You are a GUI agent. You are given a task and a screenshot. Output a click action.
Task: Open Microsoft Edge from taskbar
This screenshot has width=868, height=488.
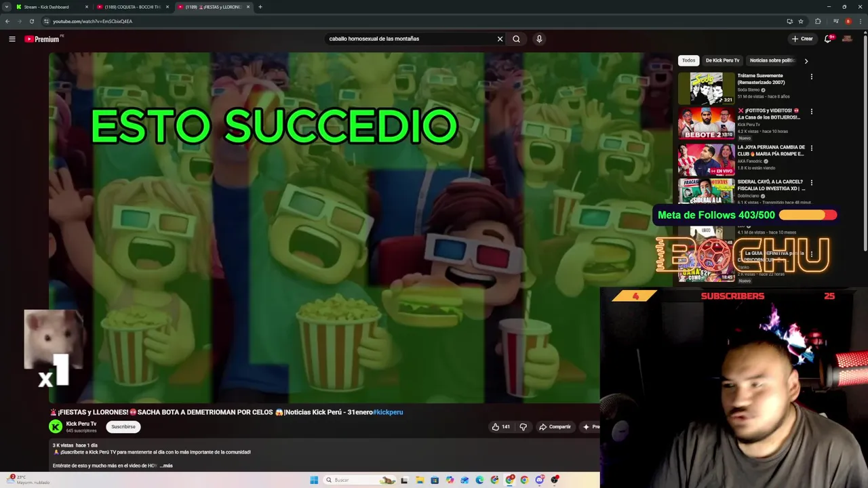[x=479, y=480]
